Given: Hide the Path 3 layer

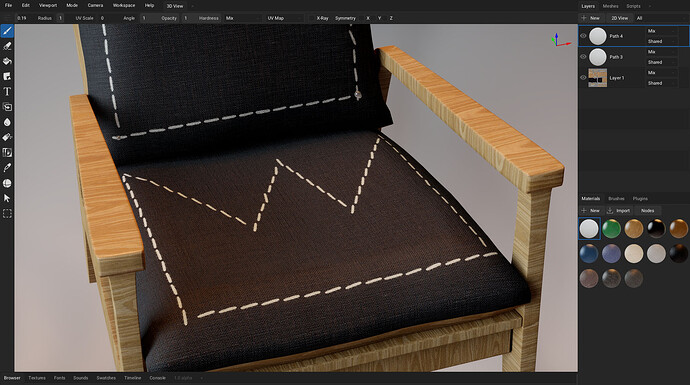Looking at the screenshot, I should [x=583, y=57].
